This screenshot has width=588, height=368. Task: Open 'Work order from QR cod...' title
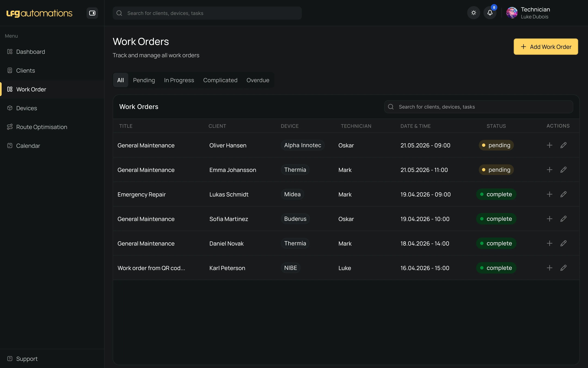coord(151,268)
